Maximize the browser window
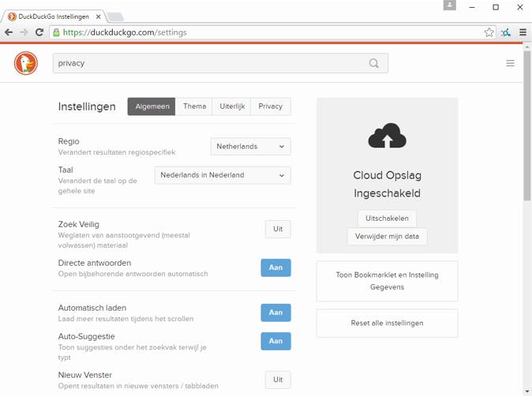Viewport: 532px width, 396px height. coord(496,7)
